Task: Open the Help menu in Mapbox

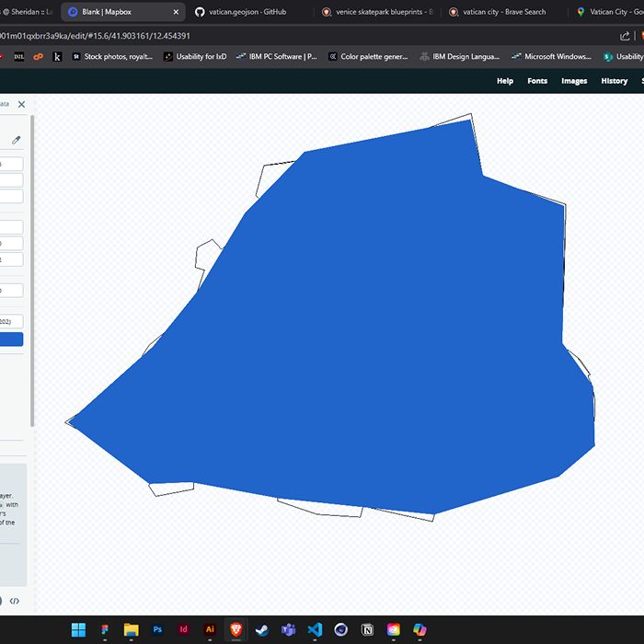Action: point(505,81)
